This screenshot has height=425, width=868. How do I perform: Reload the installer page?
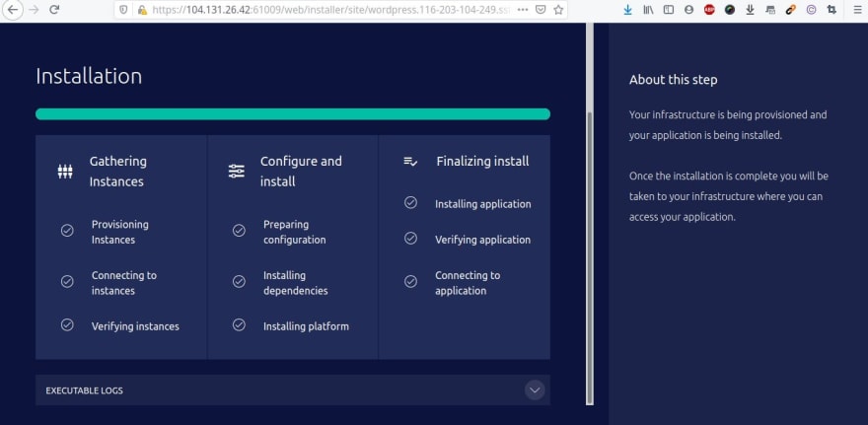pos(54,10)
